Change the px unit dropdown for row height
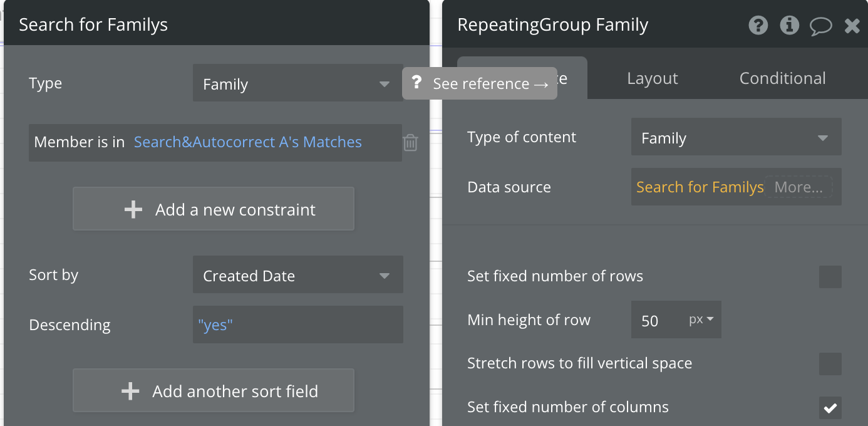Image resolution: width=868 pixels, height=426 pixels. click(701, 320)
